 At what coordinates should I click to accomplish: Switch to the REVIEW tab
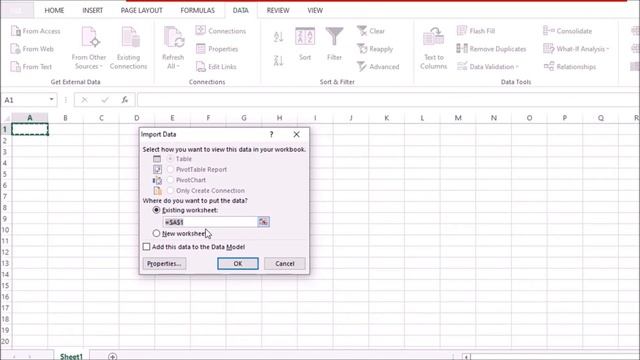click(x=278, y=11)
